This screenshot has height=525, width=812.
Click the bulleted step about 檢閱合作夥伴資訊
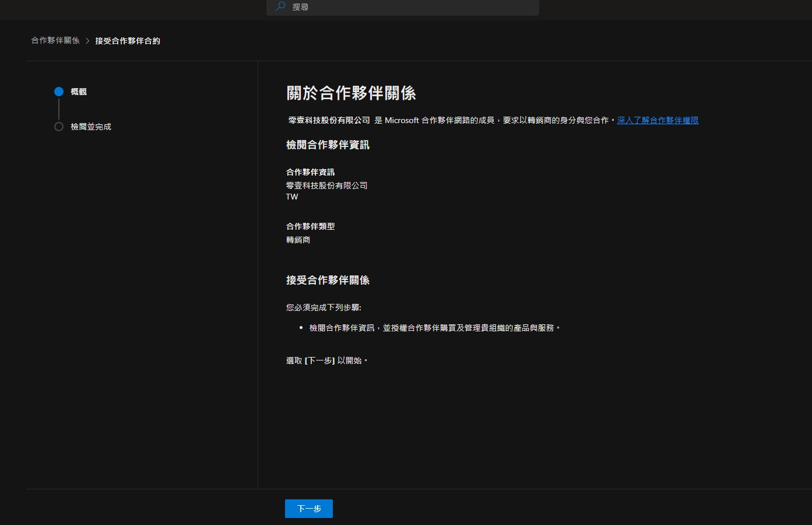click(434, 328)
